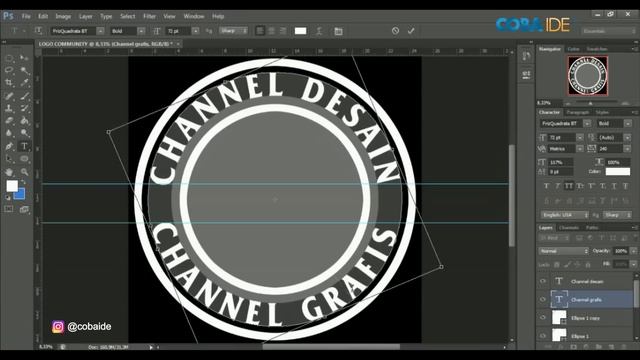
Task: Click the tracking value field showing 240
Action: click(x=609, y=149)
